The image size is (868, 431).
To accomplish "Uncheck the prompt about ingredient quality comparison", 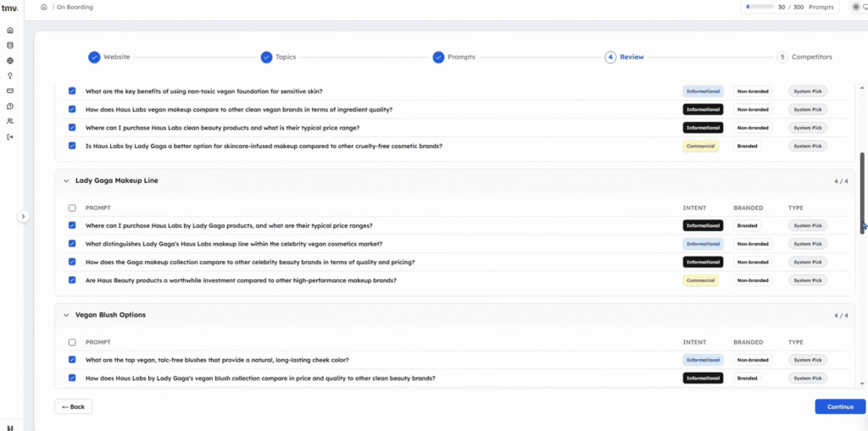I will [72, 109].
